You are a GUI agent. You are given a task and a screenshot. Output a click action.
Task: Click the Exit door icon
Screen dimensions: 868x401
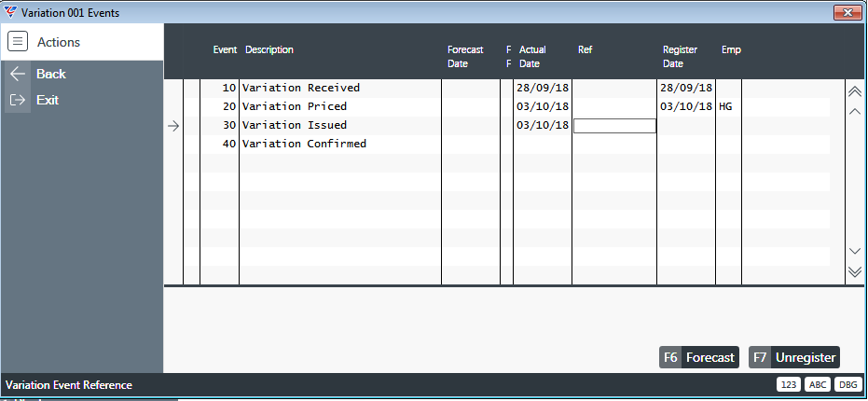tap(18, 100)
